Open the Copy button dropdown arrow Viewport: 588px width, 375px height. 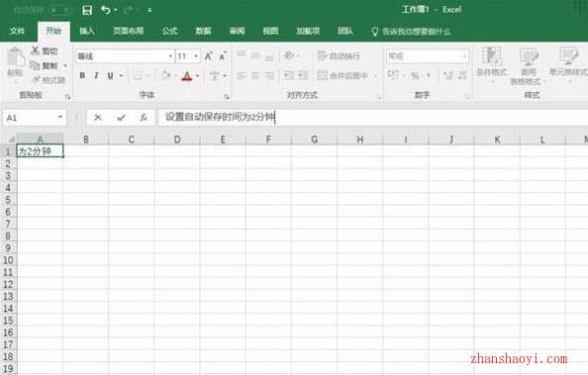pos(65,65)
